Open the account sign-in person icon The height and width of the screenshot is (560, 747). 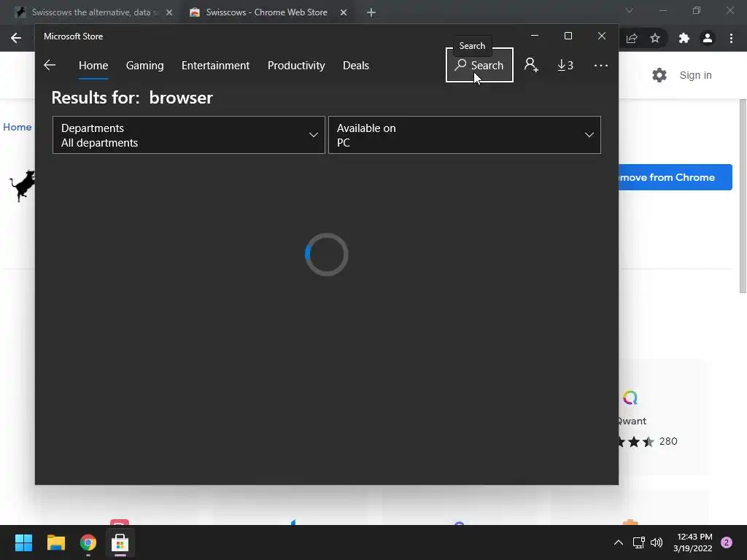coord(531,65)
